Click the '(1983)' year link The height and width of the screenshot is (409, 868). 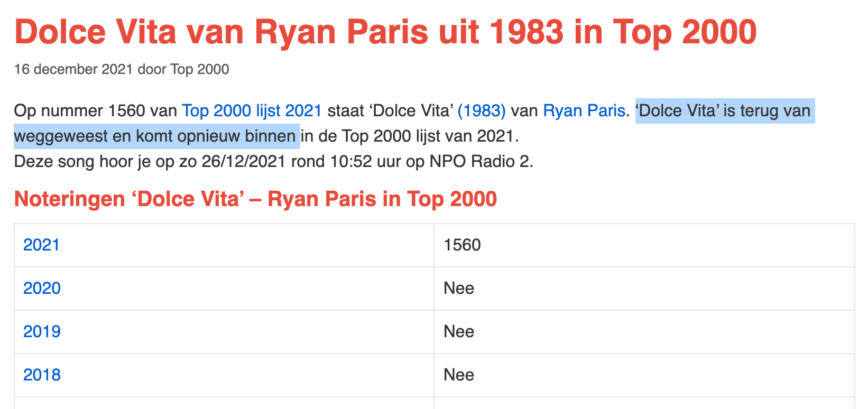(x=481, y=111)
